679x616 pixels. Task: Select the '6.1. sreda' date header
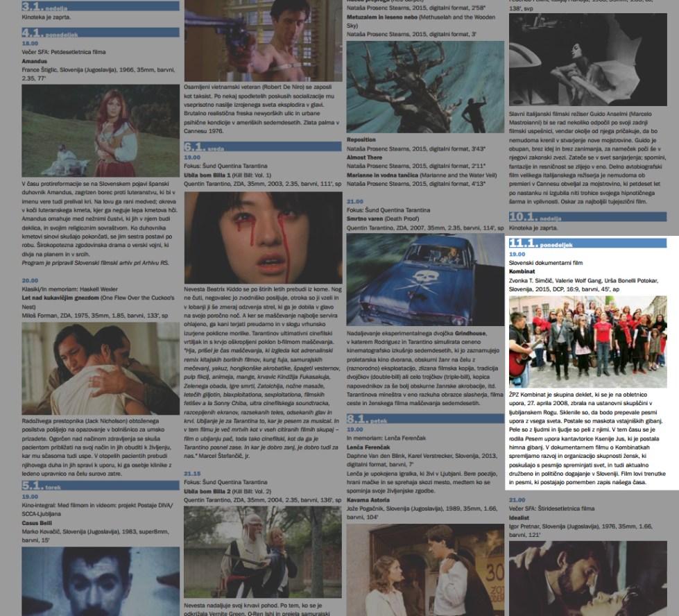point(204,147)
